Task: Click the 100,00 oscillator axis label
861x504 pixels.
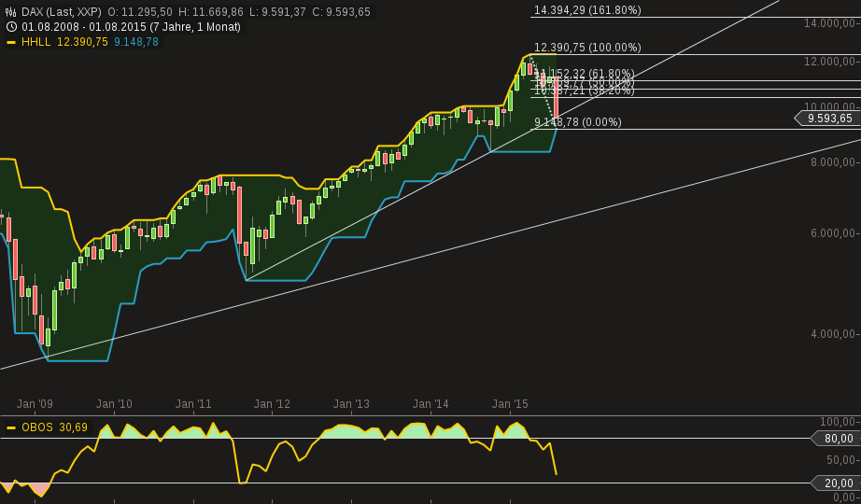Action: tap(838, 422)
